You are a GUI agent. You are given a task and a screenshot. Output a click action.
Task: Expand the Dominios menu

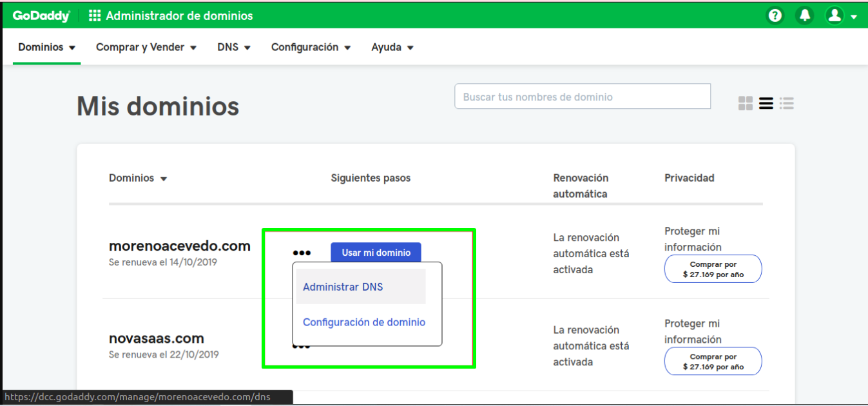coord(47,47)
